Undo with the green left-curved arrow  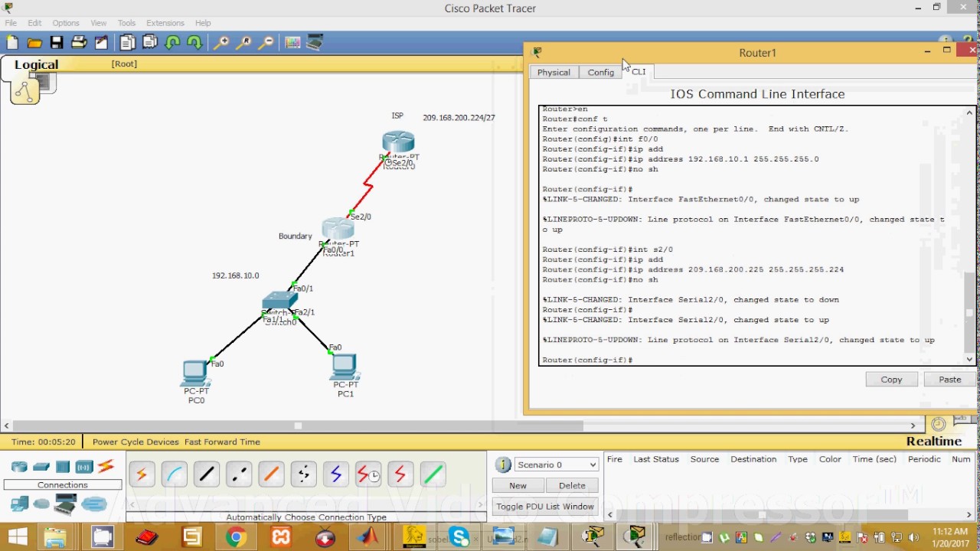[x=172, y=43]
